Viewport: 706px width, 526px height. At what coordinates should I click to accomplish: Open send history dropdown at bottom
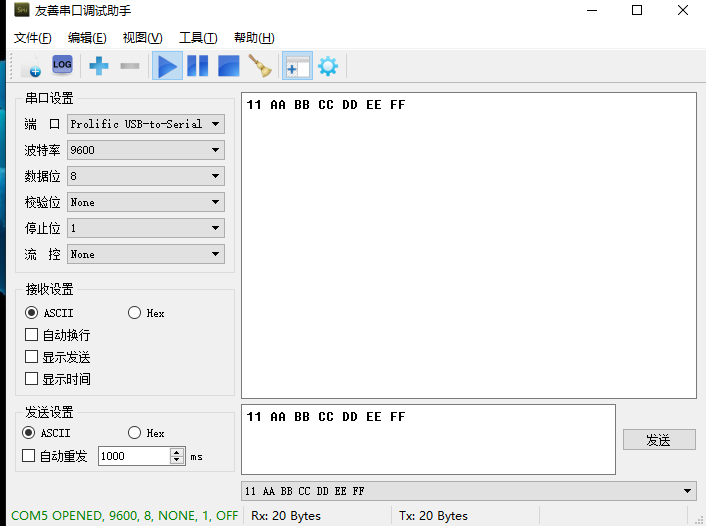(x=469, y=491)
